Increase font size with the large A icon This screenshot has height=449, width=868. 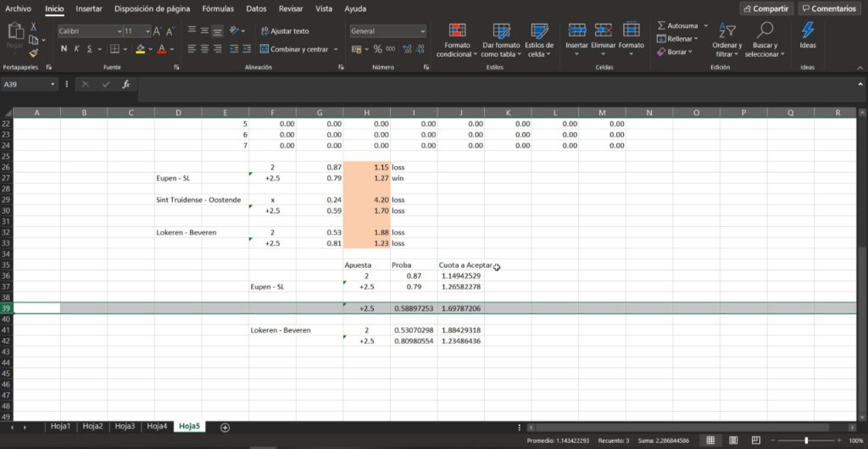158,31
